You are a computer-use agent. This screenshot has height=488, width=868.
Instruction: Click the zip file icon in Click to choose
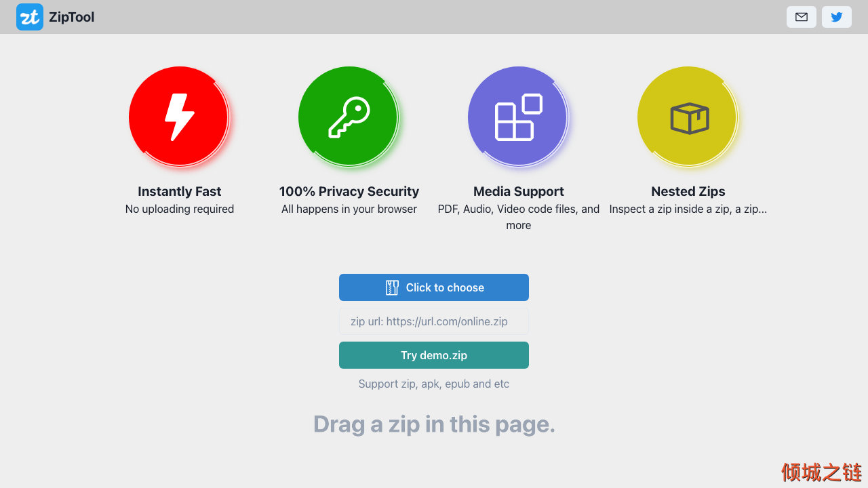392,287
